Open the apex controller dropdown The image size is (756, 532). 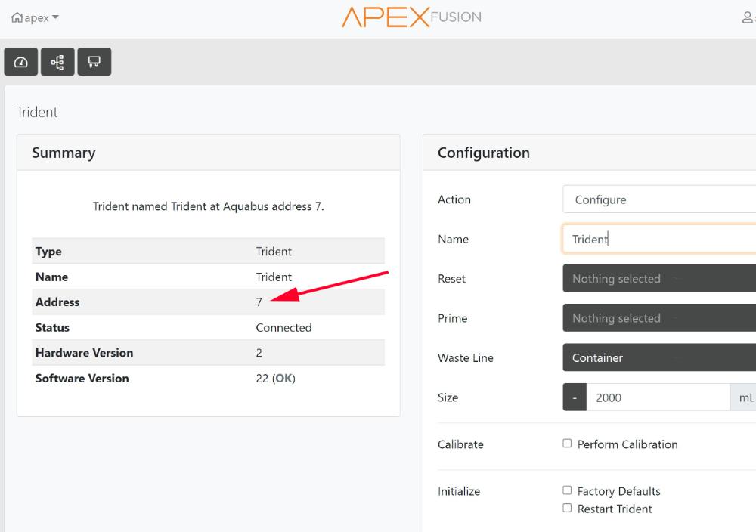pos(36,18)
